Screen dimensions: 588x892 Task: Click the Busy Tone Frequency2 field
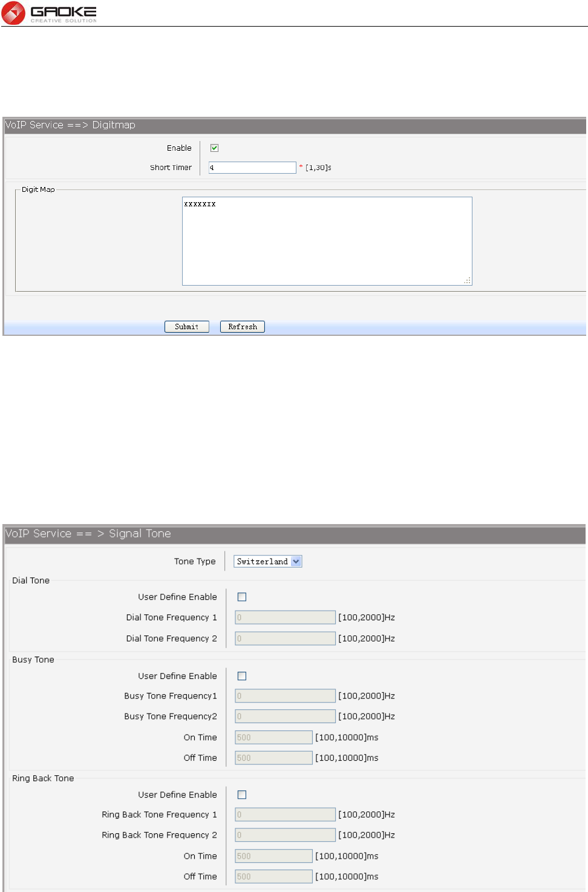point(285,717)
